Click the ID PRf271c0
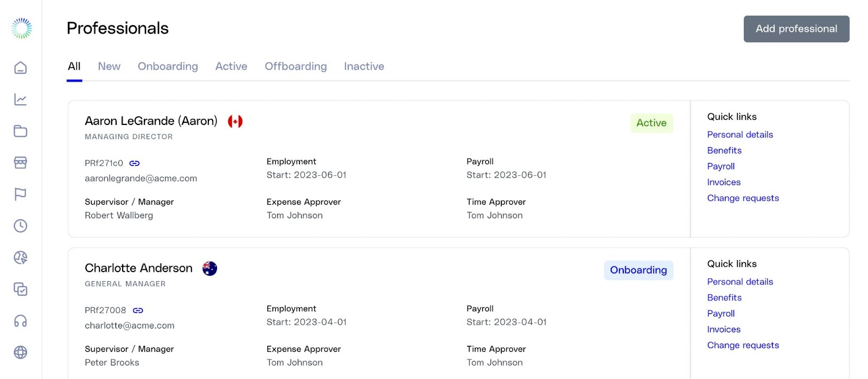 [x=104, y=163]
